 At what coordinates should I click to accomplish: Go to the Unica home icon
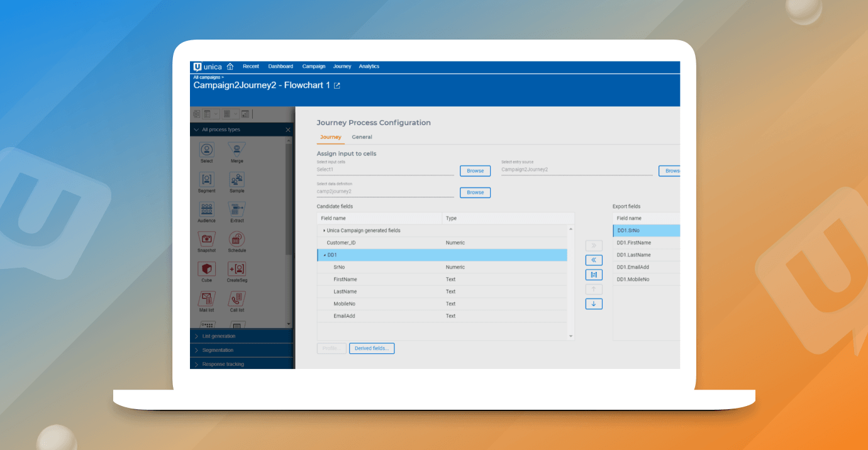coord(230,67)
